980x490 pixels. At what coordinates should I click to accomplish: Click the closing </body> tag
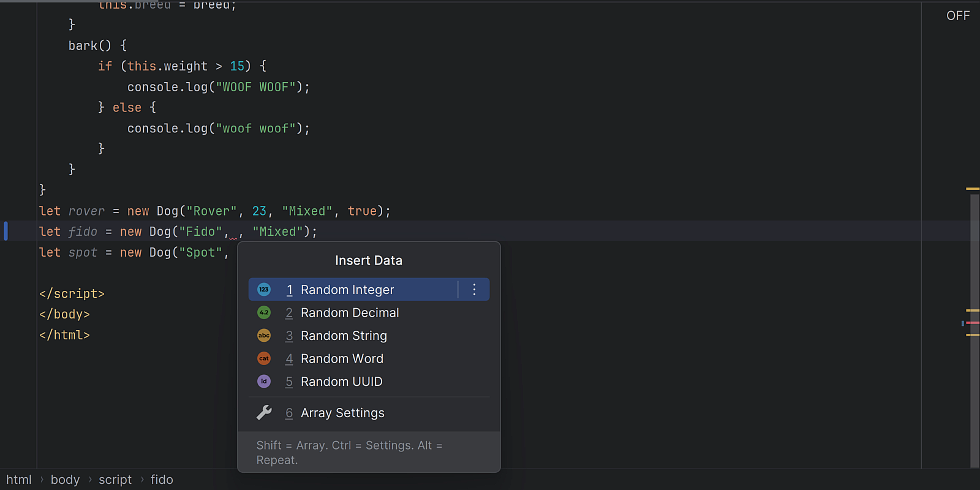click(x=64, y=314)
